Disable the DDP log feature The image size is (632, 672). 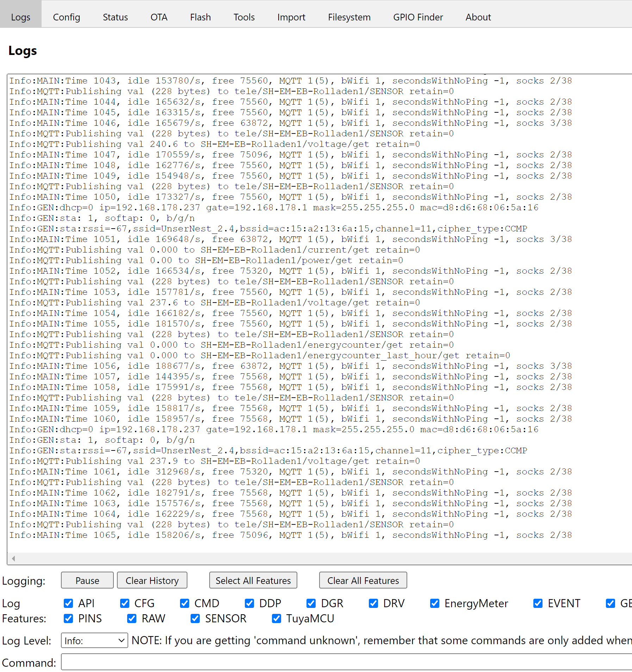point(249,603)
